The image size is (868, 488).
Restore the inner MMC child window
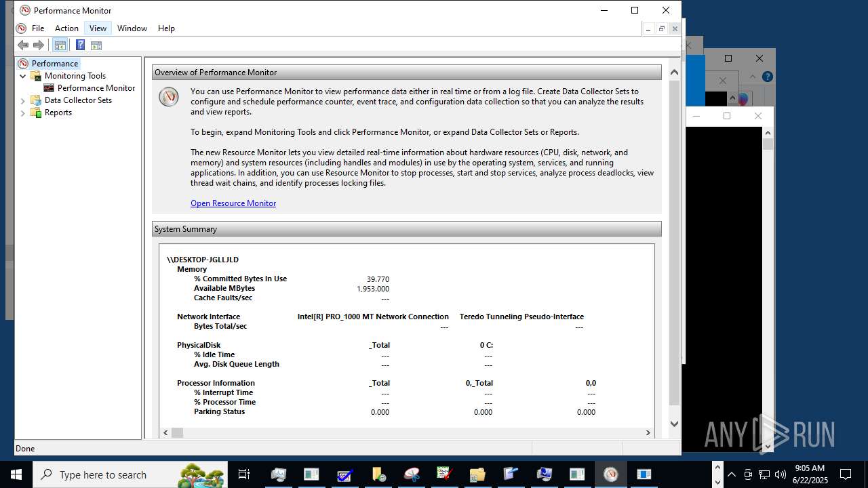point(661,28)
